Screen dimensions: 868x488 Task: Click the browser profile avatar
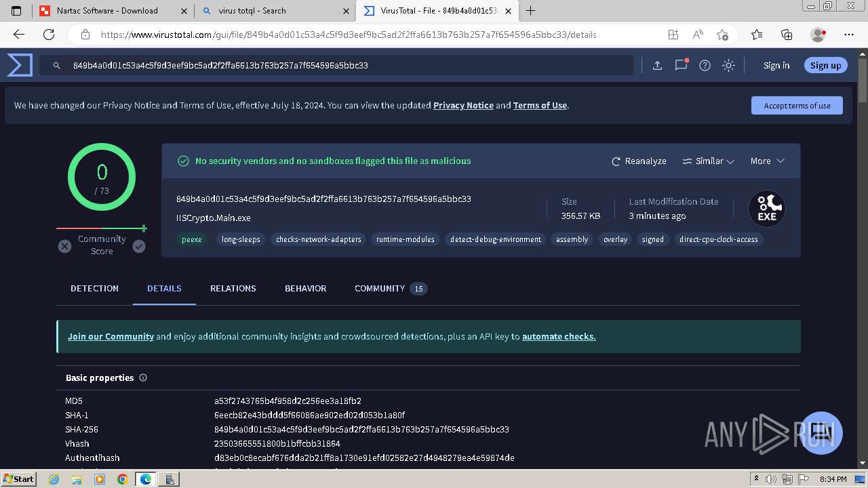(x=818, y=35)
